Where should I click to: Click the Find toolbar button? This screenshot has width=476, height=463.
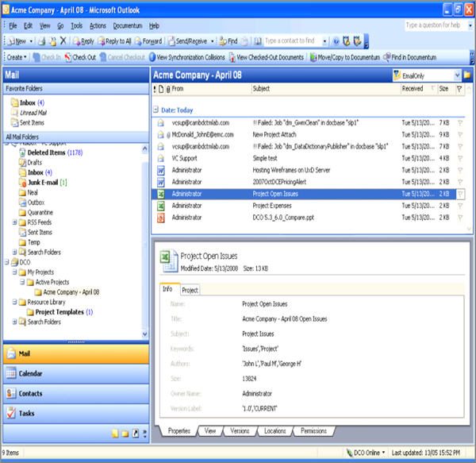click(228, 41)
